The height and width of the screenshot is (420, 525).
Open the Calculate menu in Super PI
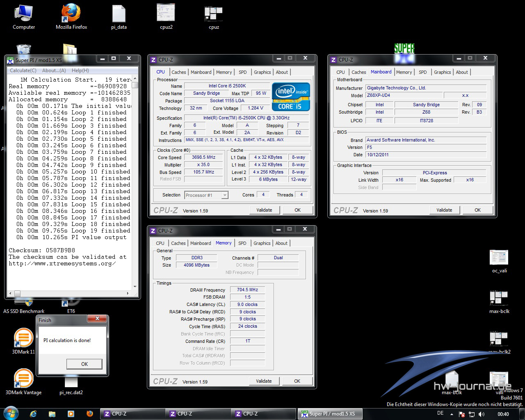[x=23, y=71]
